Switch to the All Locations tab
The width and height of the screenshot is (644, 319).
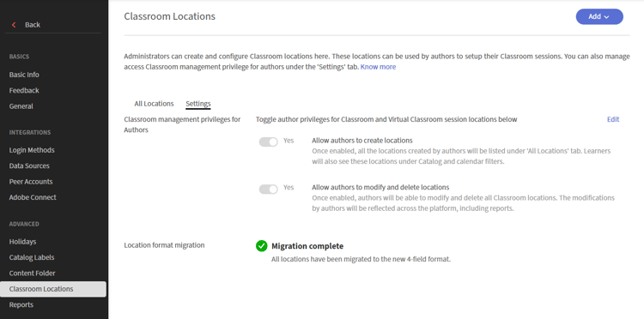point(154,104)
